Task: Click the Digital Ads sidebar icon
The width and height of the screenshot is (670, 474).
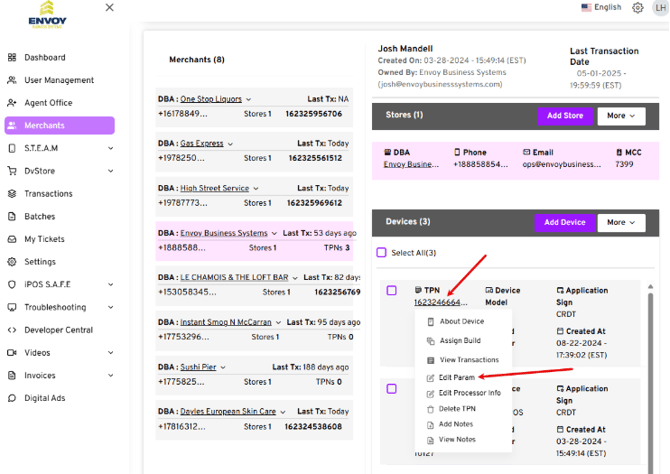Action: click(12, 398)
